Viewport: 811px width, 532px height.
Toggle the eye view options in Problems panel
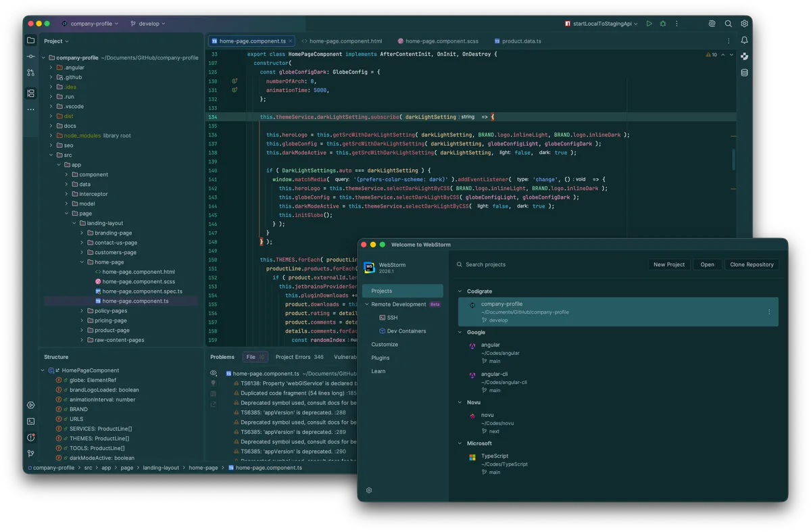click(x=214, y=373)
